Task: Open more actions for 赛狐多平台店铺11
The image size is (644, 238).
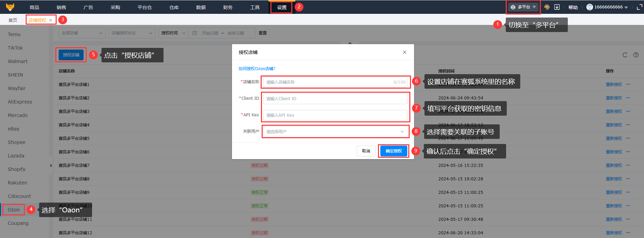Action: [x=628, y=219]
